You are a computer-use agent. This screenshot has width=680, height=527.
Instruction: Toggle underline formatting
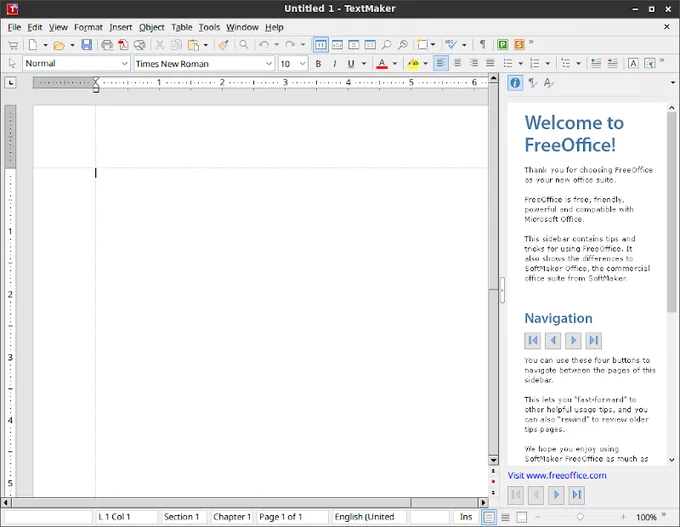[351, 64]
